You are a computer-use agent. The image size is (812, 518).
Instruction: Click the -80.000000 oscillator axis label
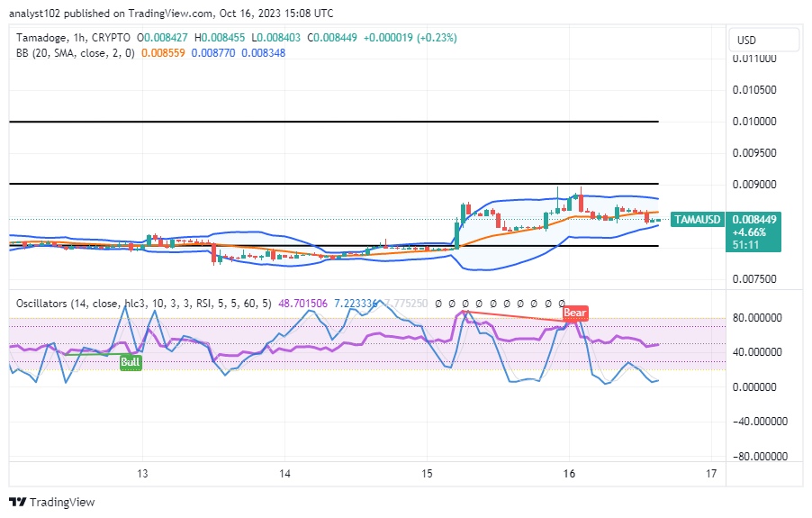pos(760,457)
